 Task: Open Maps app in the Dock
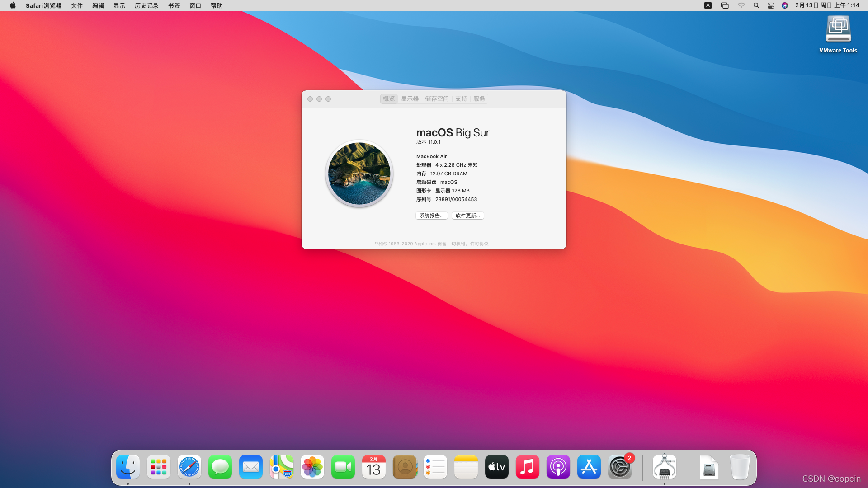pos(282,467)
